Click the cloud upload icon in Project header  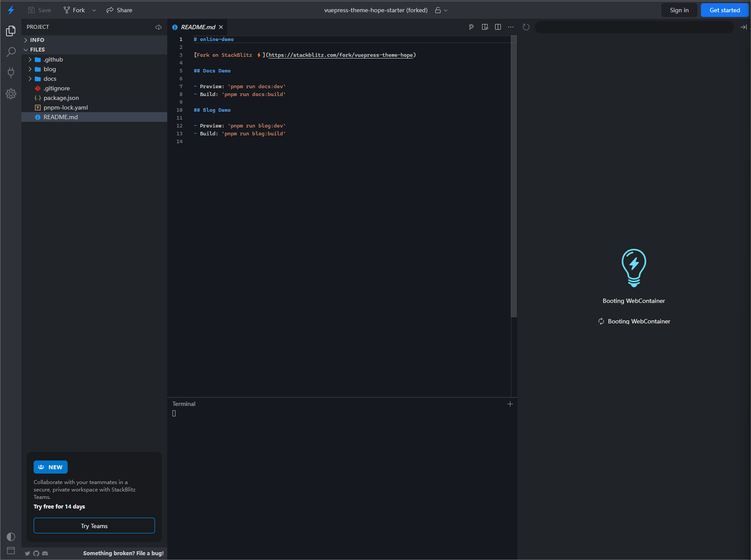[158, 27]
